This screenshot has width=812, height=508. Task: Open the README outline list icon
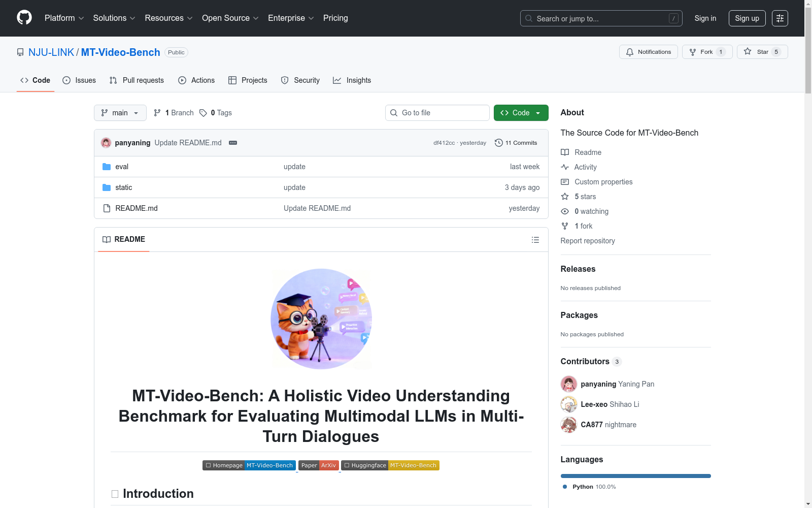[x=535, y=240]
